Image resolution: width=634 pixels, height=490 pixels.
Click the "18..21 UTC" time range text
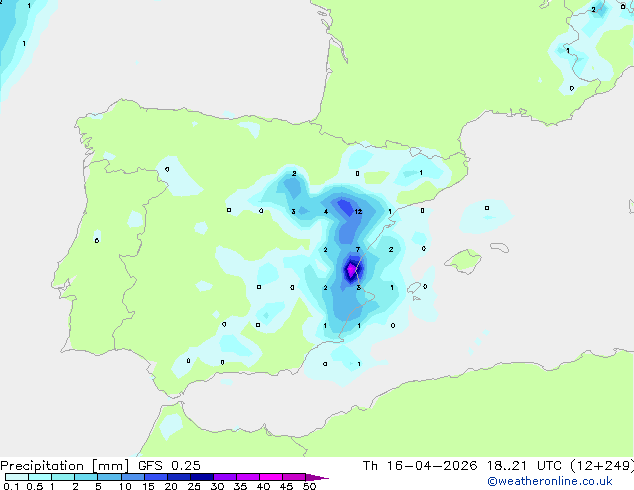pos(524,466)
